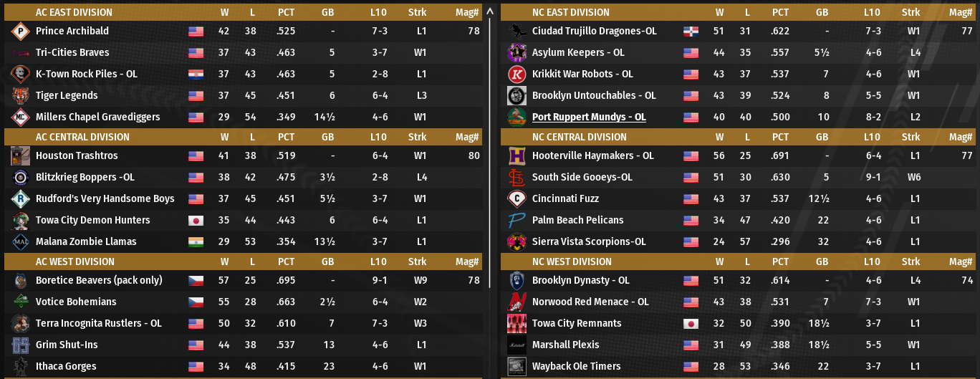Click the Prince Archibald team logo
The image size is (980, 379).
[x=20, y=32]
